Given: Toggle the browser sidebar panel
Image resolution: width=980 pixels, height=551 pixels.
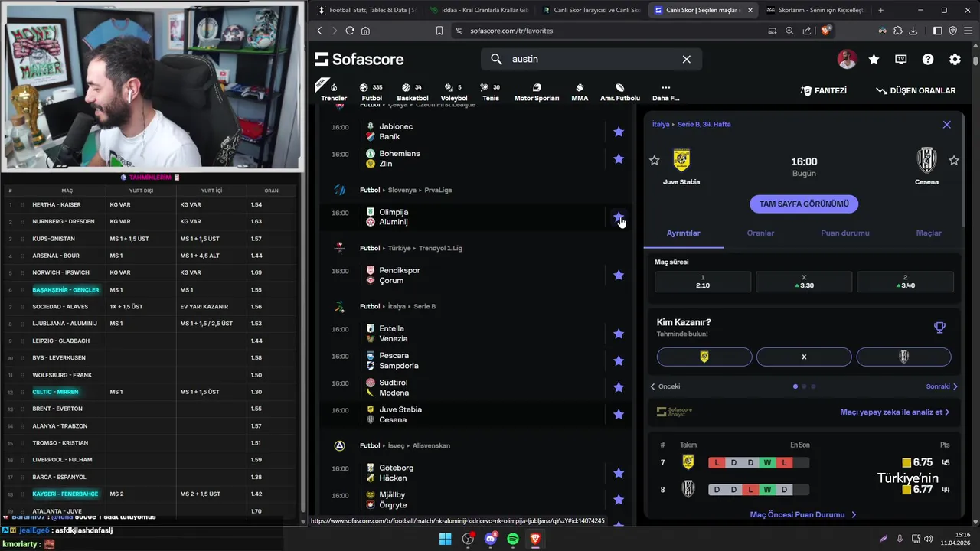Looking at the screenshot, I should click(937, 31).
